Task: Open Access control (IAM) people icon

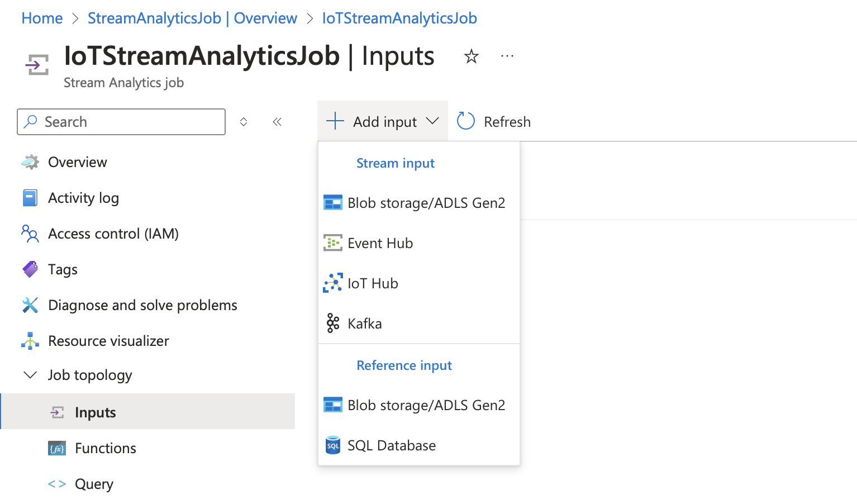Action: [x=30, y=234]
